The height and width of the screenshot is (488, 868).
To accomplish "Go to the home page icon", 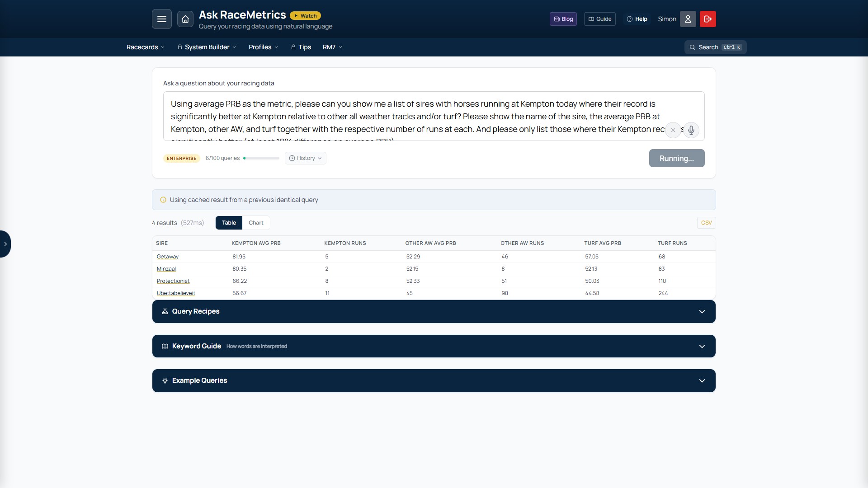I will click(185, 19).
